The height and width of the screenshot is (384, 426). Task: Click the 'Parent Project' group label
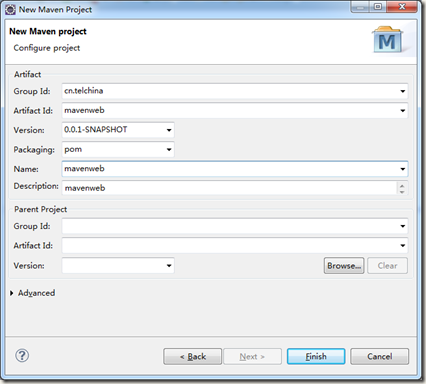point(40,209)
